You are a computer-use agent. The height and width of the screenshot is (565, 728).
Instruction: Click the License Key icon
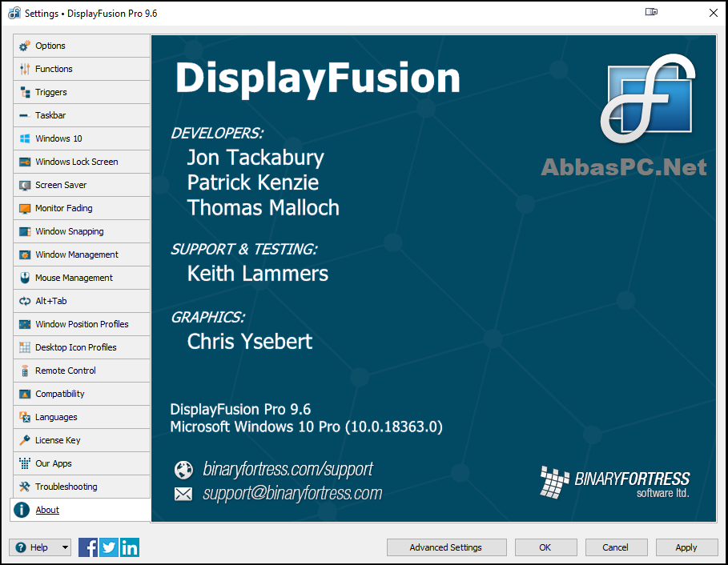pyautogui.click(x=25, y=440)
